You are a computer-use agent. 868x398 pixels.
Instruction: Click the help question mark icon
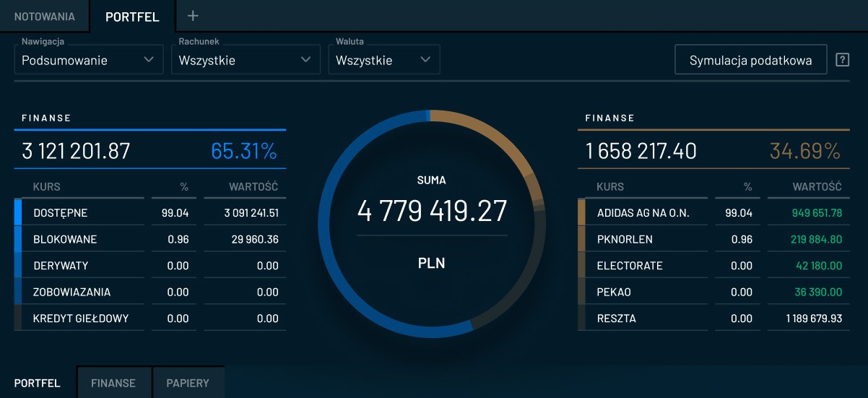coord(842,60)
